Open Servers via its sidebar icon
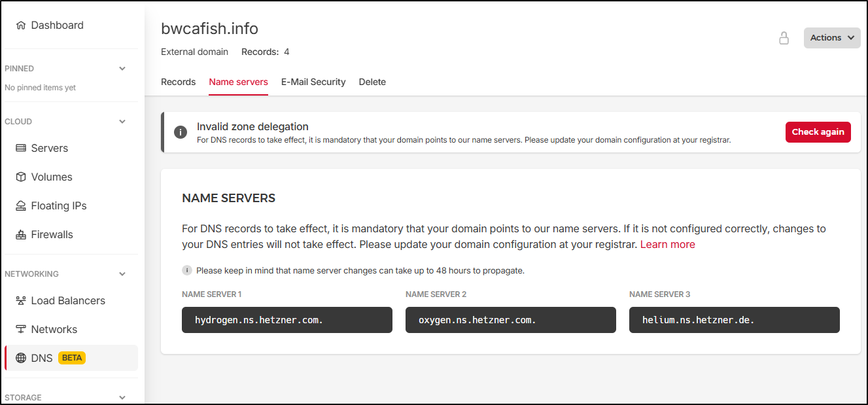This screenshot has height=405, width=868. [x=21, y=149]
